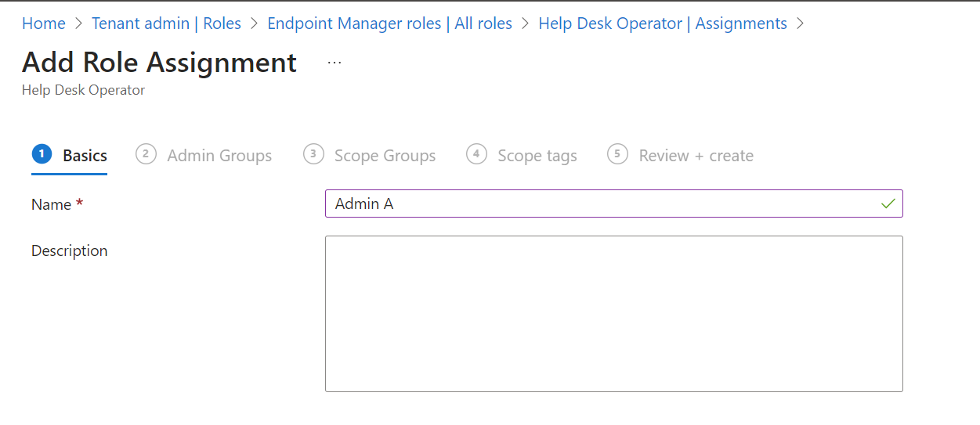Go to the Scope tags tab
980x425 pixels.
(x=537, y=156)
